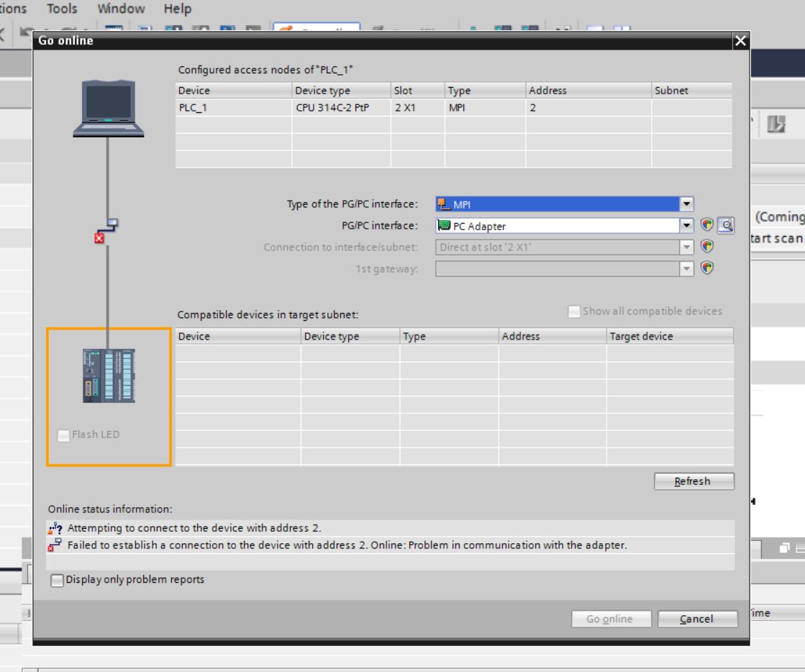
Task: Click the Attempting to connect status icon
Action: (55, 528)
